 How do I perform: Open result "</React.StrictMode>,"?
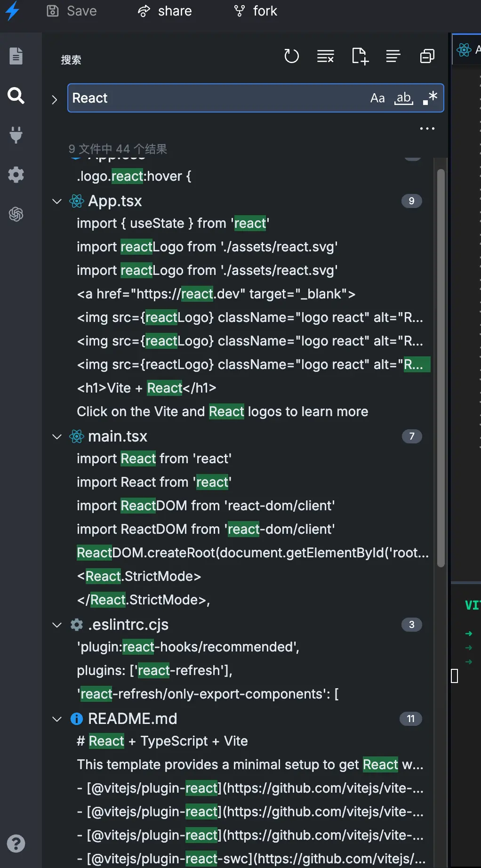(144, 600)
